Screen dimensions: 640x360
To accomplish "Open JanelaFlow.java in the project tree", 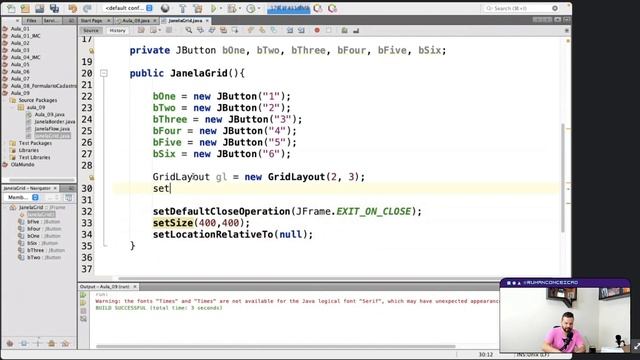I will [x=52, y=129].
